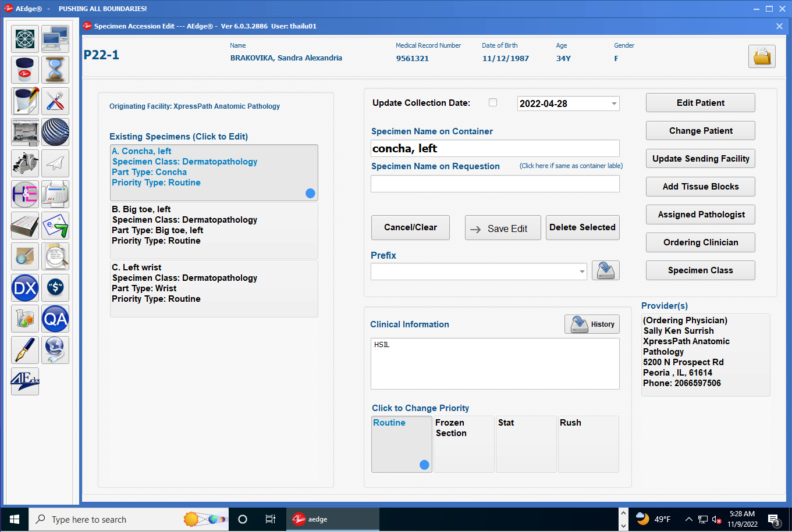
Task: Open the microtome instrument icon
Action: [25, 163]
